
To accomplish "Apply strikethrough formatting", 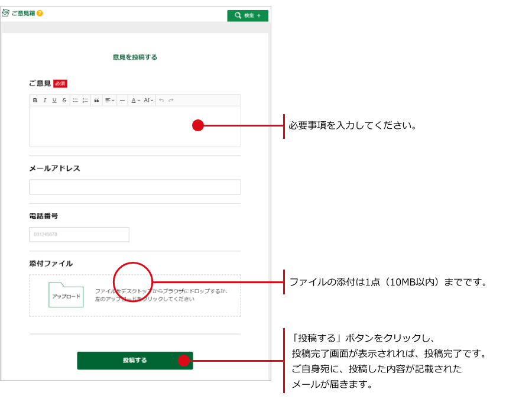I will [x=64, y=100].
